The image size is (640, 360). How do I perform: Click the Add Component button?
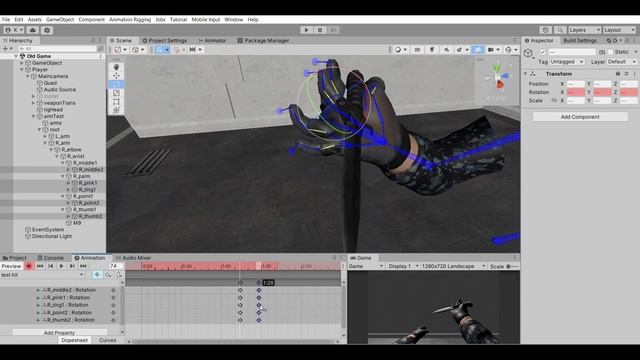tap(580, 117)
